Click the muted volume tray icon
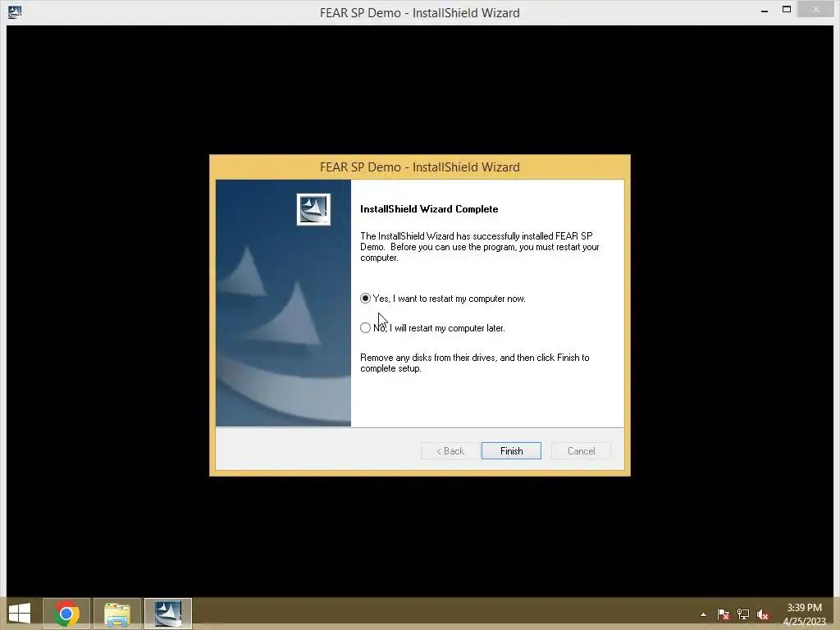Viewport: 840px width, 630px height. tap(763, 614)
